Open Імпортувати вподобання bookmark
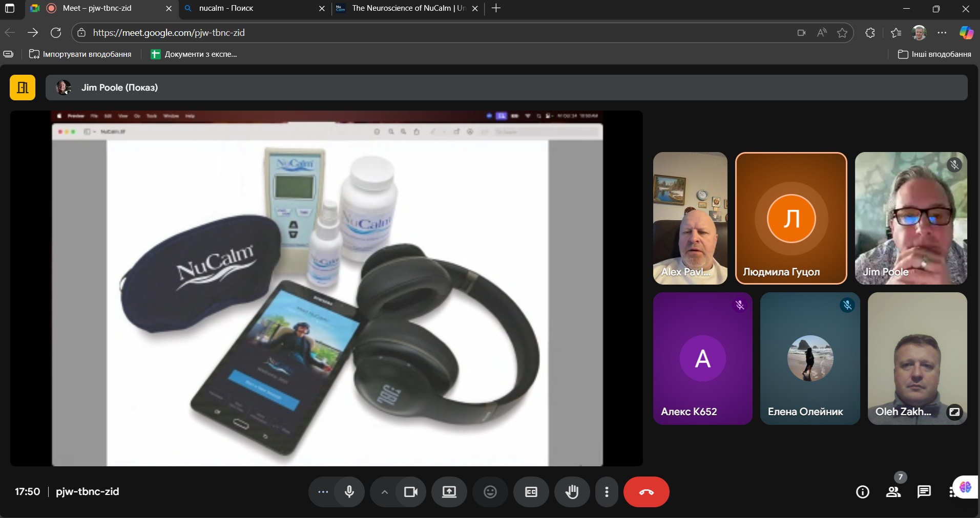The image size is (980, 518). click(80, 54)
